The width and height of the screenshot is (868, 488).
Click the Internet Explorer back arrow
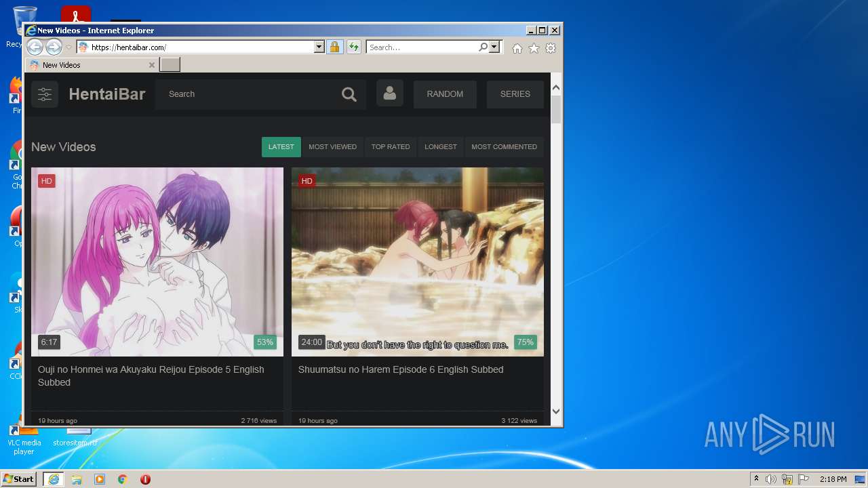(35, 47)
